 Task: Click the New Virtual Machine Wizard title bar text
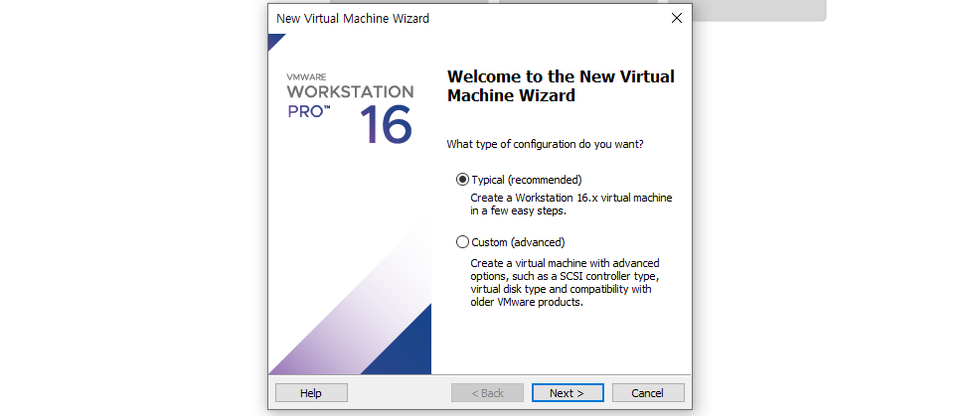coord(353,18)
